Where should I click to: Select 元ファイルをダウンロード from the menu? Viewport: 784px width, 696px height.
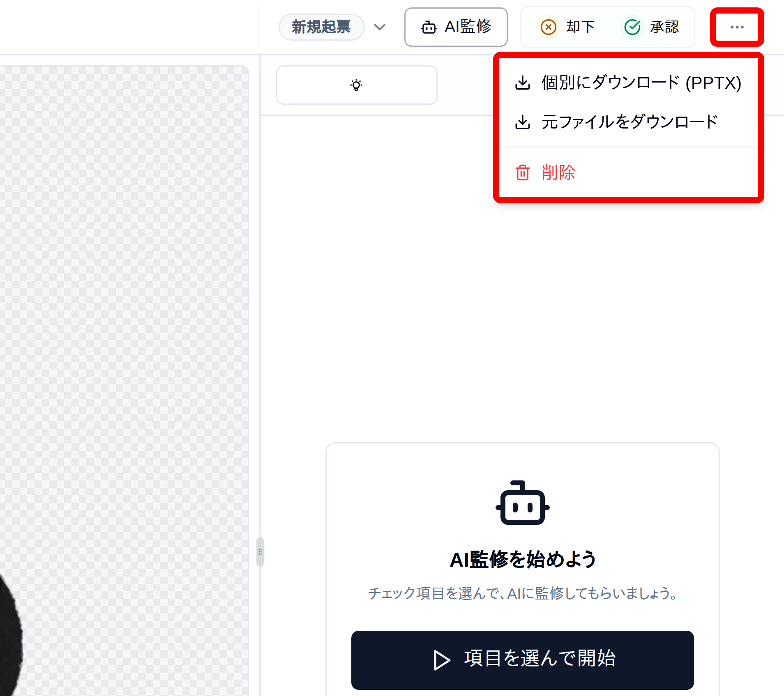(x=630, y=122)
